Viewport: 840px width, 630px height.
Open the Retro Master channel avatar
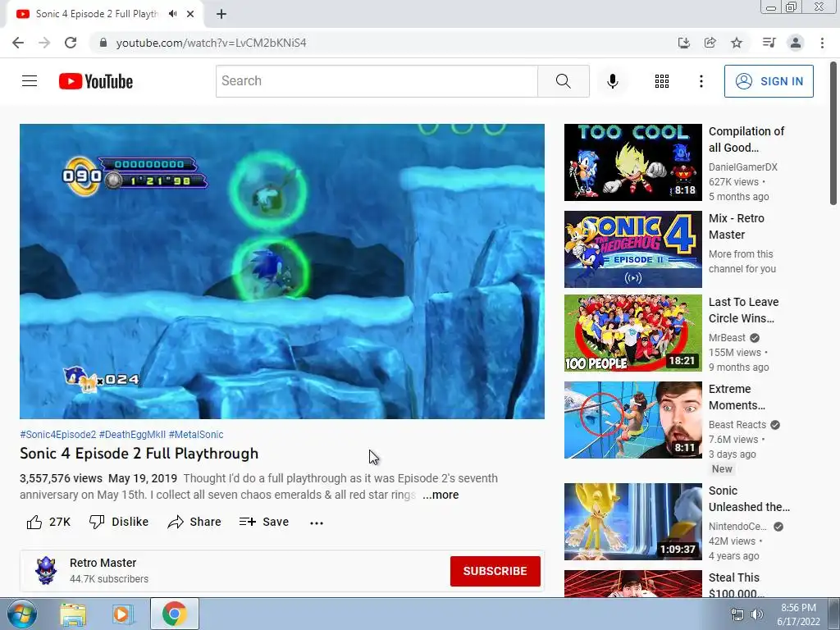pos(46,571)
